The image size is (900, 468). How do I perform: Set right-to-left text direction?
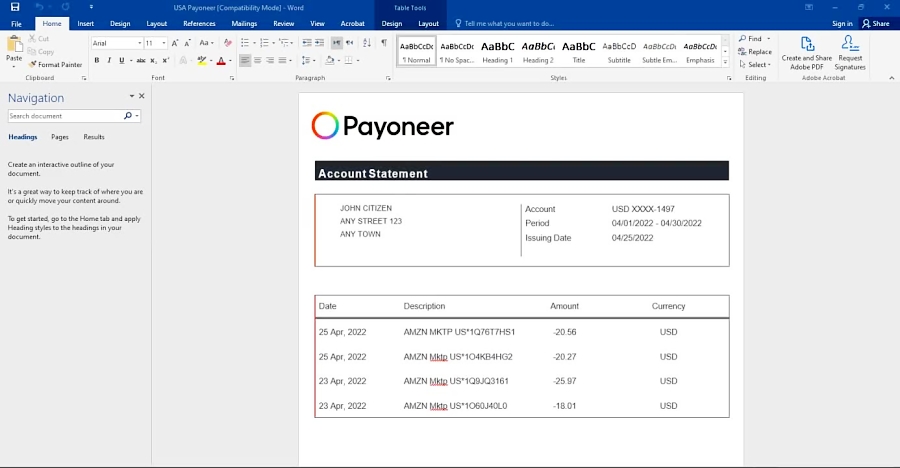[x=349, y=43]
